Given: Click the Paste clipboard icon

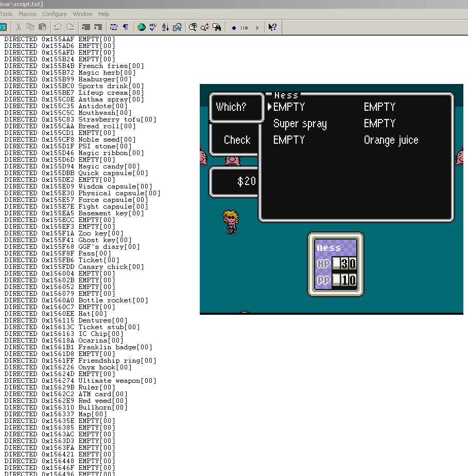Looking at the screenshot, I should point(42,27).
